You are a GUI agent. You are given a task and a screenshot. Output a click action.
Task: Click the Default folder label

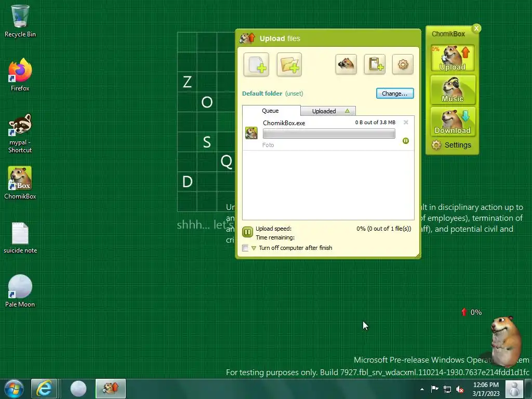pos(262,94)
